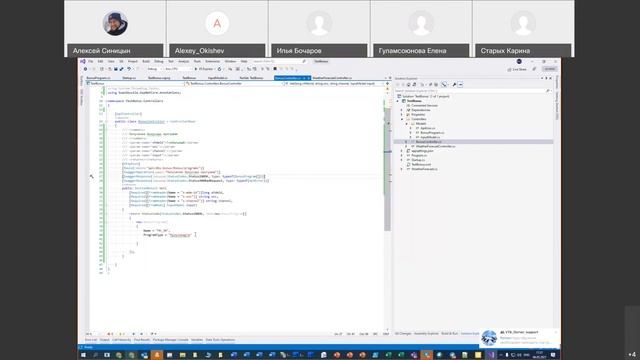The image size is (640, 360).
Task: Open the project navigation dropdown TestBonus
Action: pyautogui.click(x=136, y=83)
